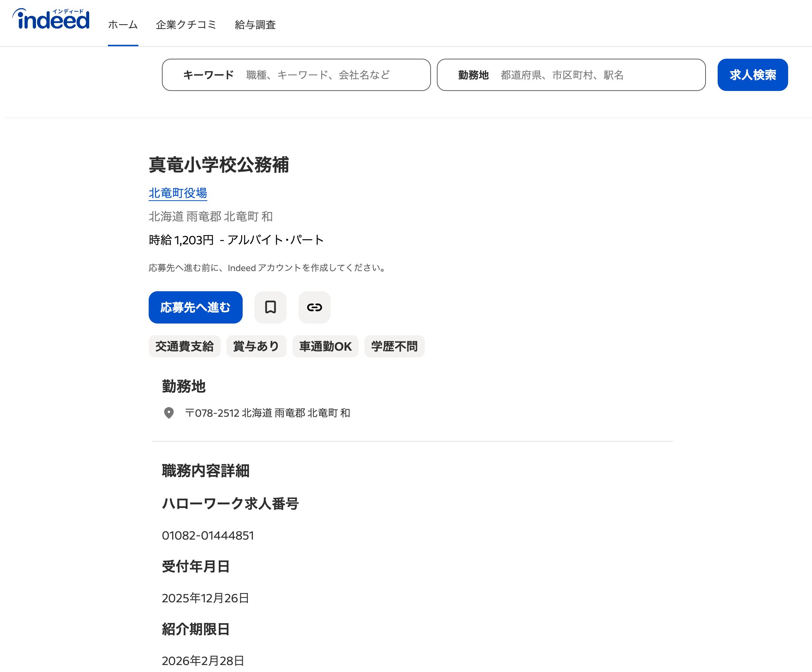
Task: Select the 学歴不問 tag
Action: click(394, 346)
